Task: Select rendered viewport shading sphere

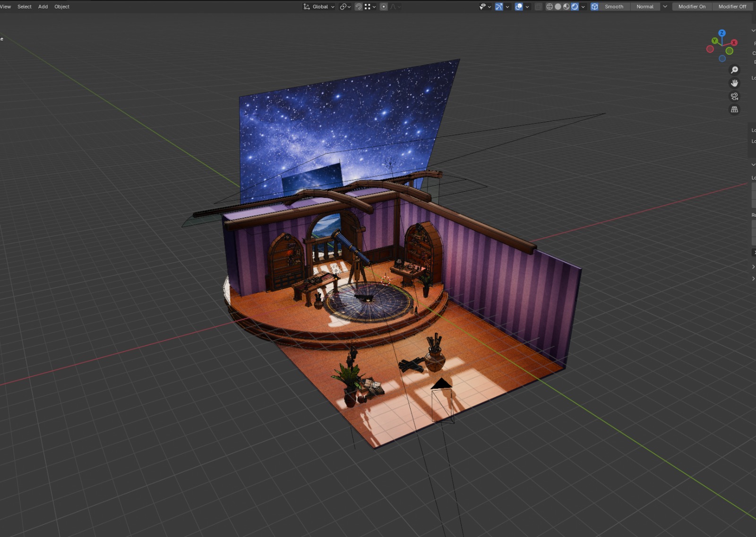Action: pyautogui.click(x=575, y=7)
